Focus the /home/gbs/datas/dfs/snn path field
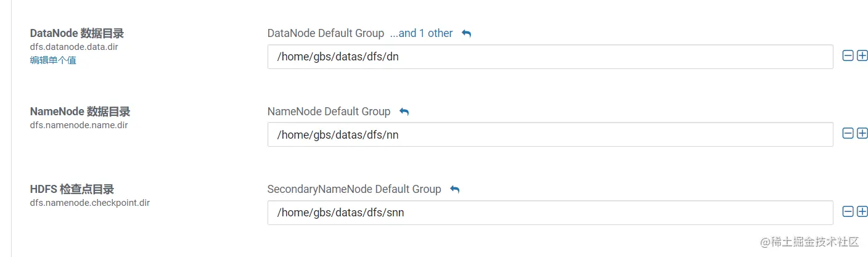 coord(550,213)
